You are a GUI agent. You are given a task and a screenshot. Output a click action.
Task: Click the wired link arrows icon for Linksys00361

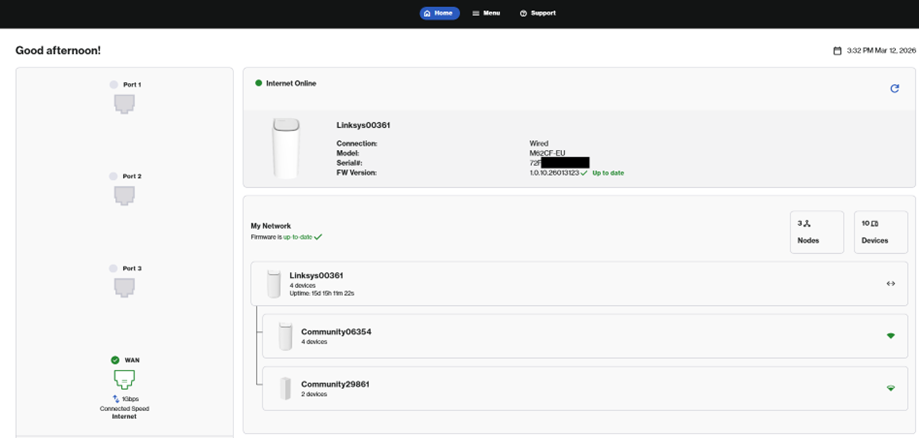pos(891,284)
